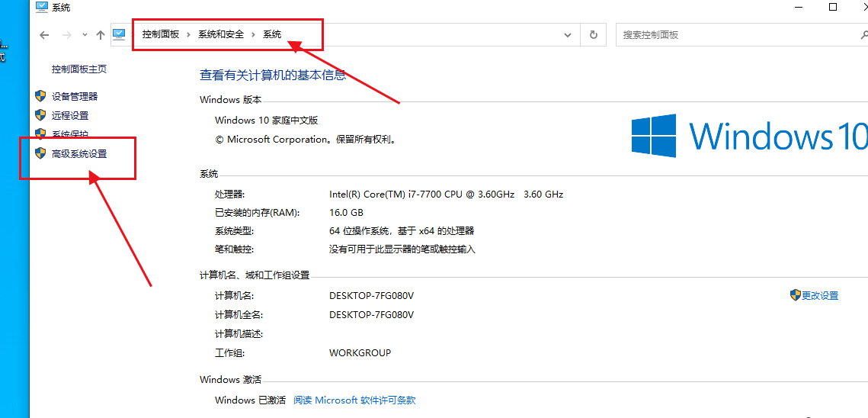Click the 没有可用于此显示器的笔或触控输入 text

(402, 249)
